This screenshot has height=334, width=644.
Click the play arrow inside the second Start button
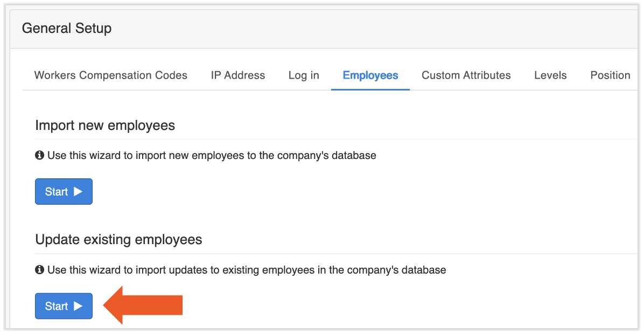(78, 306)
